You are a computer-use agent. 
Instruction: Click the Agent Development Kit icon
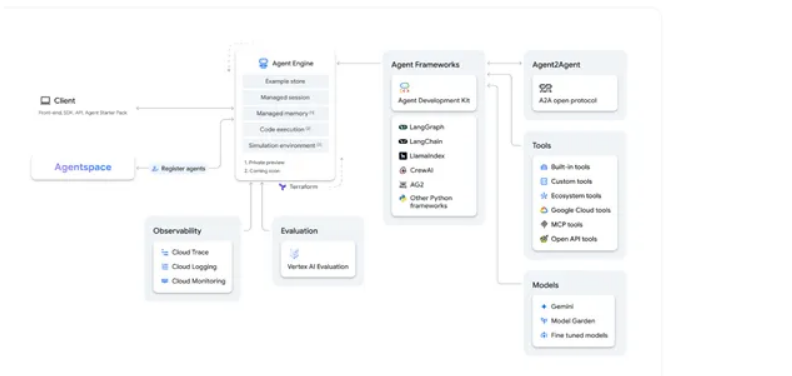tap(404, 87)
